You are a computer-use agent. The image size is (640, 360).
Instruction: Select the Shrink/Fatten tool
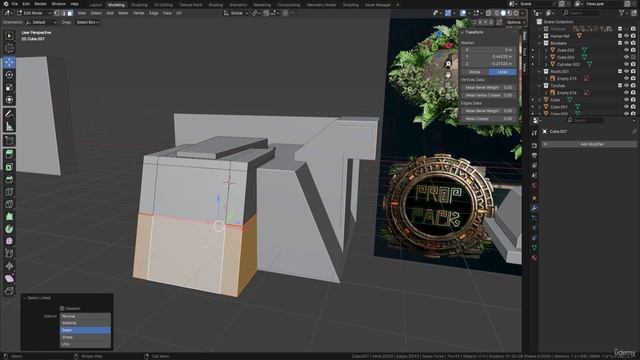tap(9, 266)
